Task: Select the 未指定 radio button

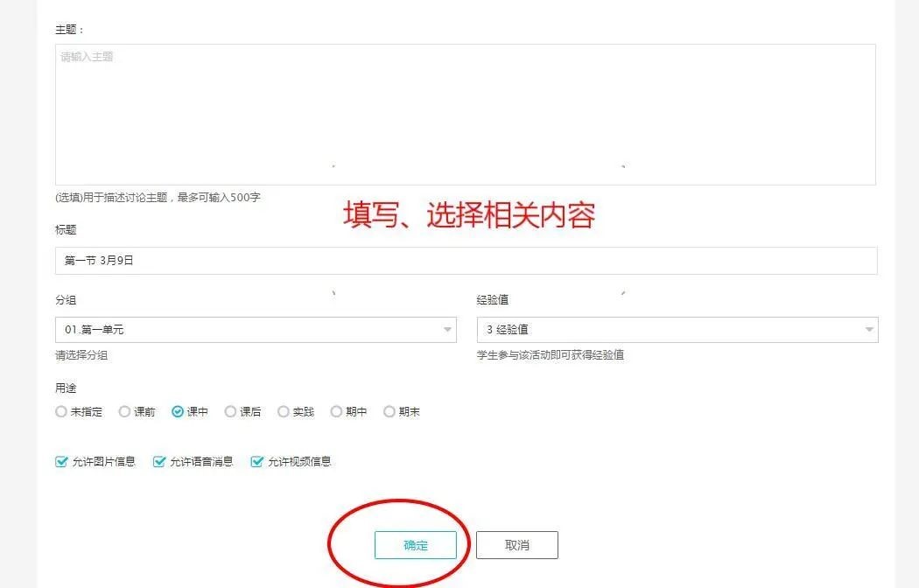Action: 61,411
